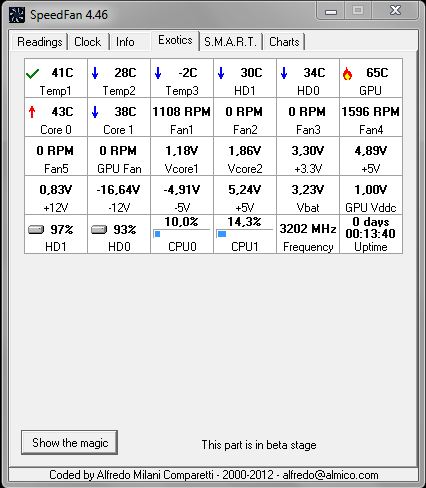Viewport: 426px width, 488px height.
Task: Click the 1596 RPM Fan4 cell
Action: click(x=371, y=117)
